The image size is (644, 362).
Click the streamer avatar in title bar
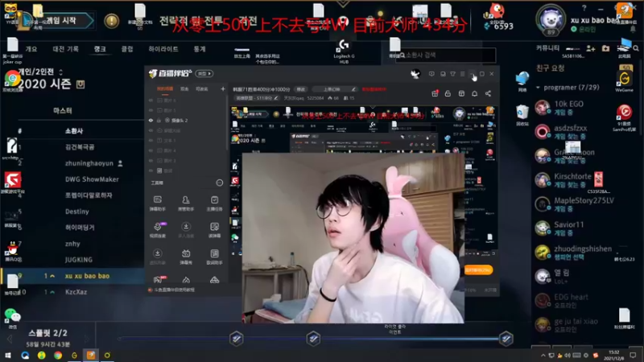tap(415, 73)
